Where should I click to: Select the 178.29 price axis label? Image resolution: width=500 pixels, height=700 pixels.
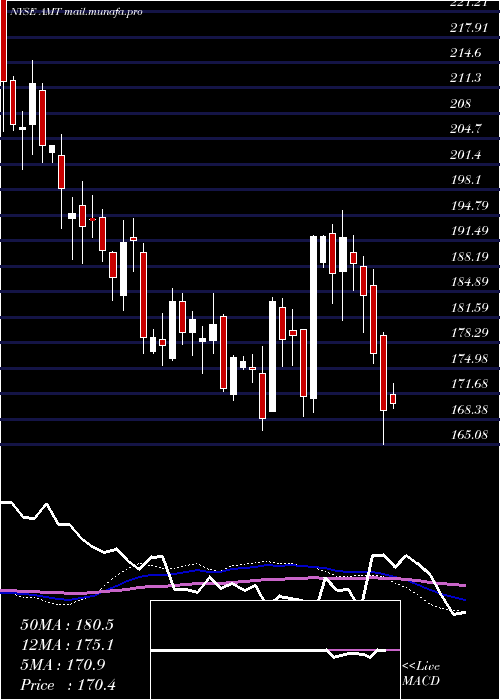click(x=469, y=333)
